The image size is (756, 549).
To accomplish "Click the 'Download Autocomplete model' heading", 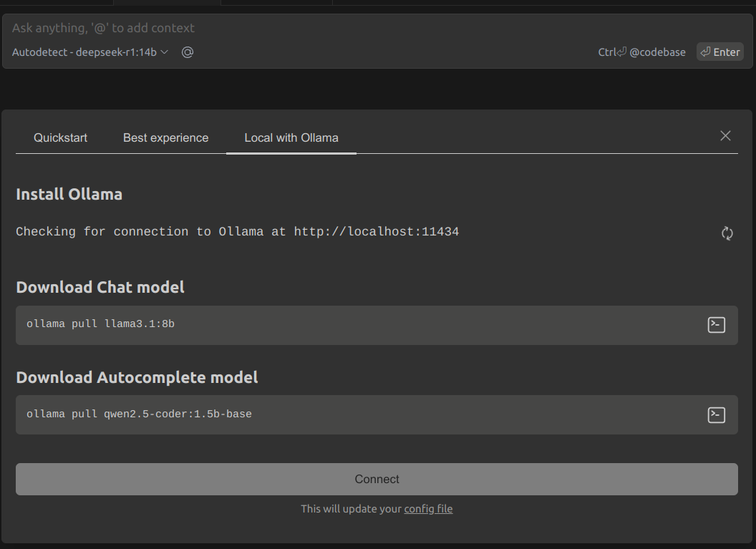I will [137, 377].
